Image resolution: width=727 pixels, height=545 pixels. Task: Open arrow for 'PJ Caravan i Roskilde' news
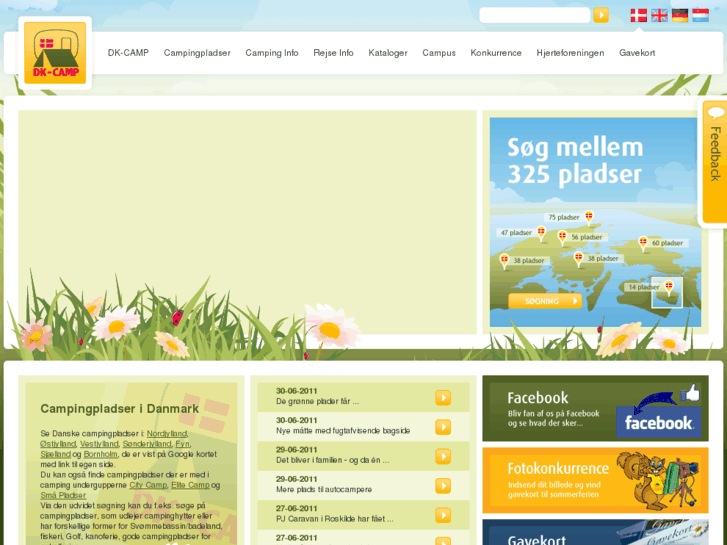[x=443, y=515]
